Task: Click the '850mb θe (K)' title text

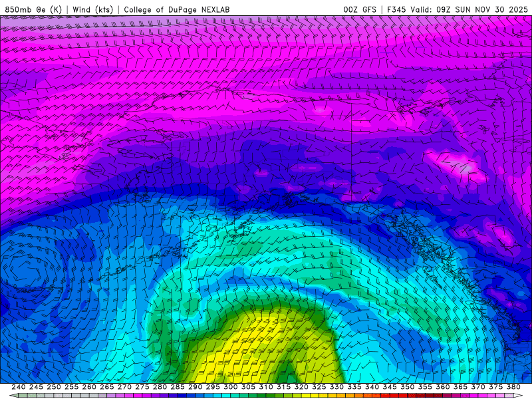Action: 33,9
